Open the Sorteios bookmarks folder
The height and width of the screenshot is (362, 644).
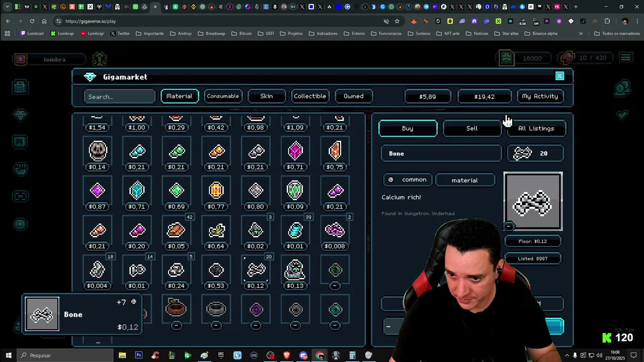click(419, 34)
